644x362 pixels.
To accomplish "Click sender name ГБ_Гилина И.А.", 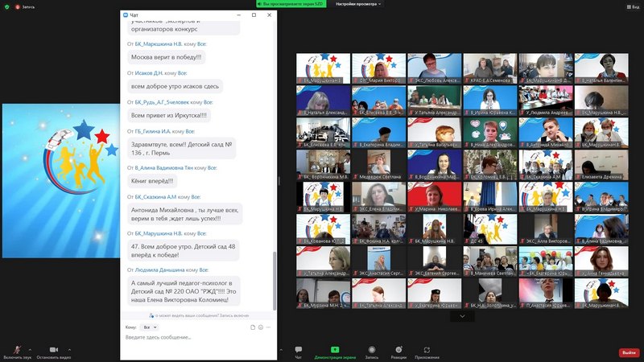I will click(153, 131).
